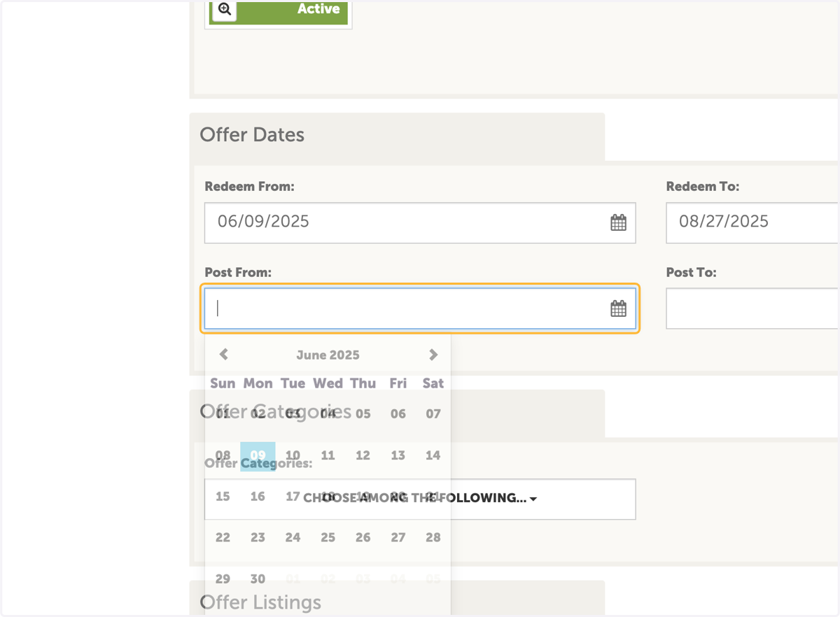Select June 15 in the calendar
Viewport: 840px width, 617px height.
223,497
